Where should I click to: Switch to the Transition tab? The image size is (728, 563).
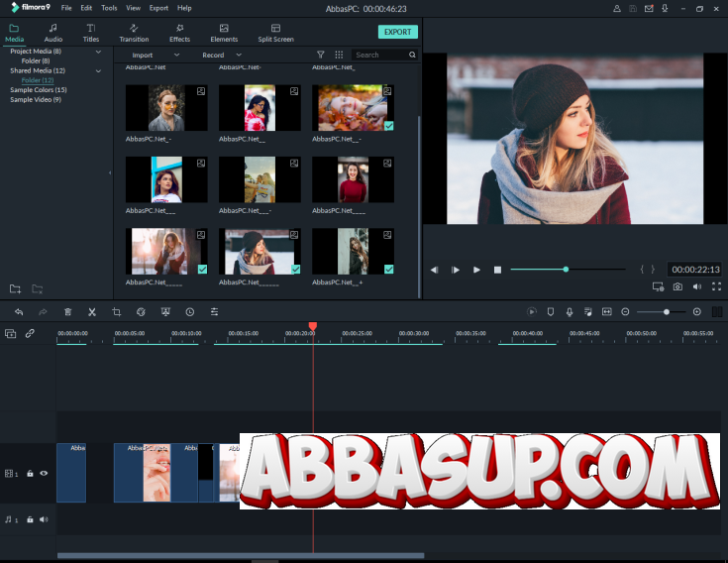click(134, 33)
